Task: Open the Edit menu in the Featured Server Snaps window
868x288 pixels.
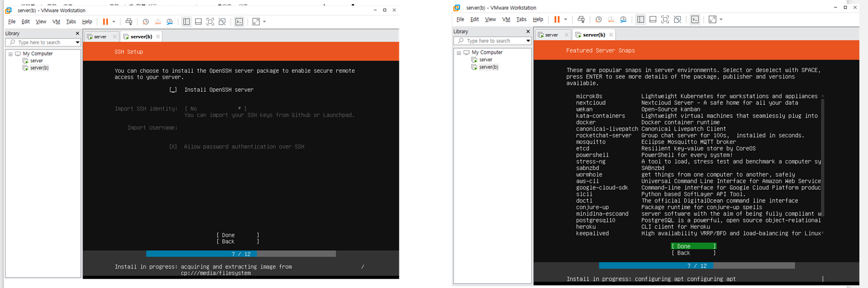Action: [x=474, y=20]
